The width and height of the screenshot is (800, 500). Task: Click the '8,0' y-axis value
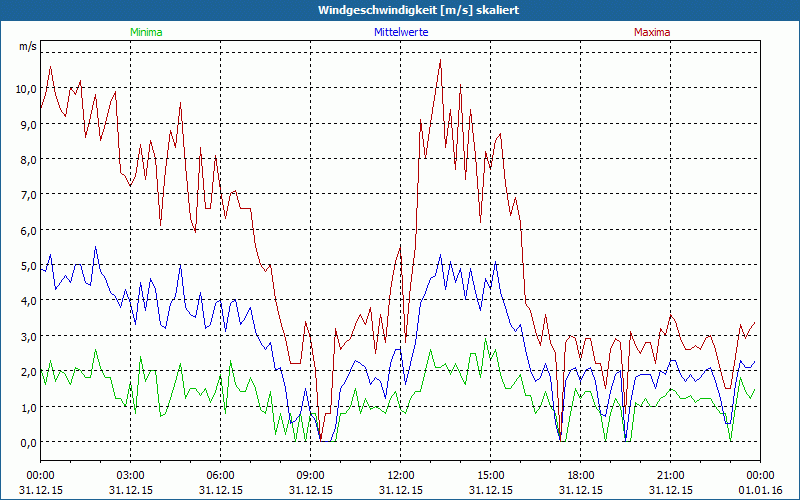click(x=29, y=159)
